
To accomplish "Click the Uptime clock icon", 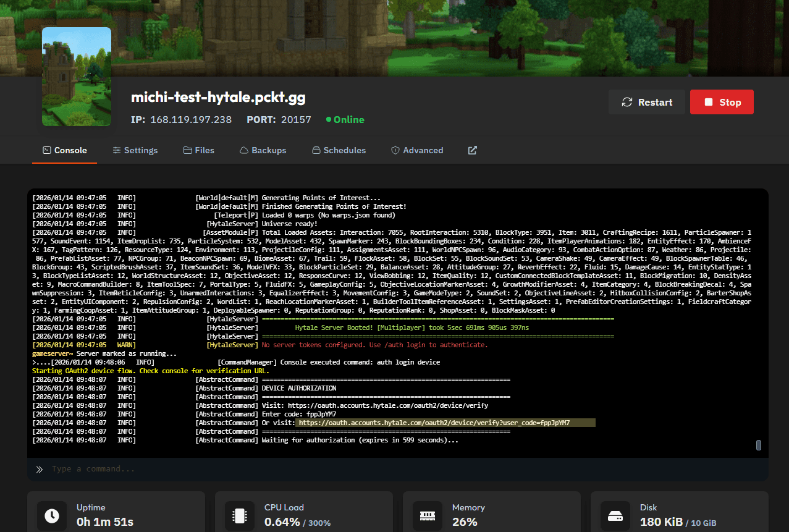I will (x=51, y=515).
